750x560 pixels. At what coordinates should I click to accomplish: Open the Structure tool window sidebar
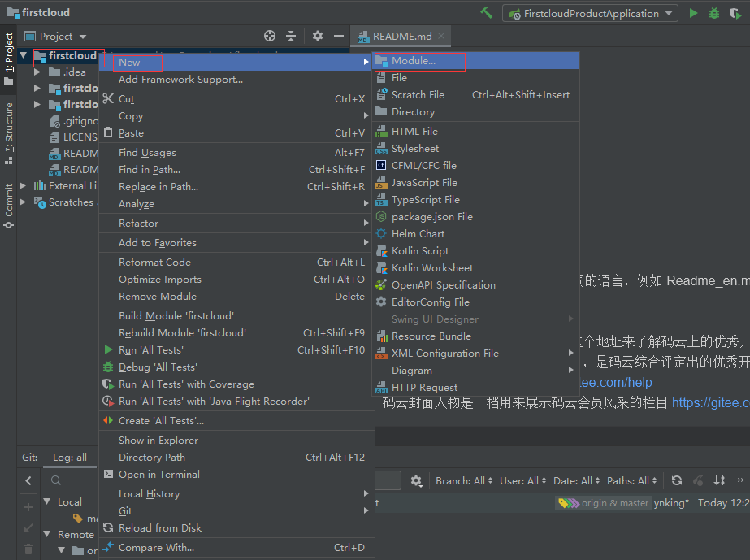click(x=9, y=133)
